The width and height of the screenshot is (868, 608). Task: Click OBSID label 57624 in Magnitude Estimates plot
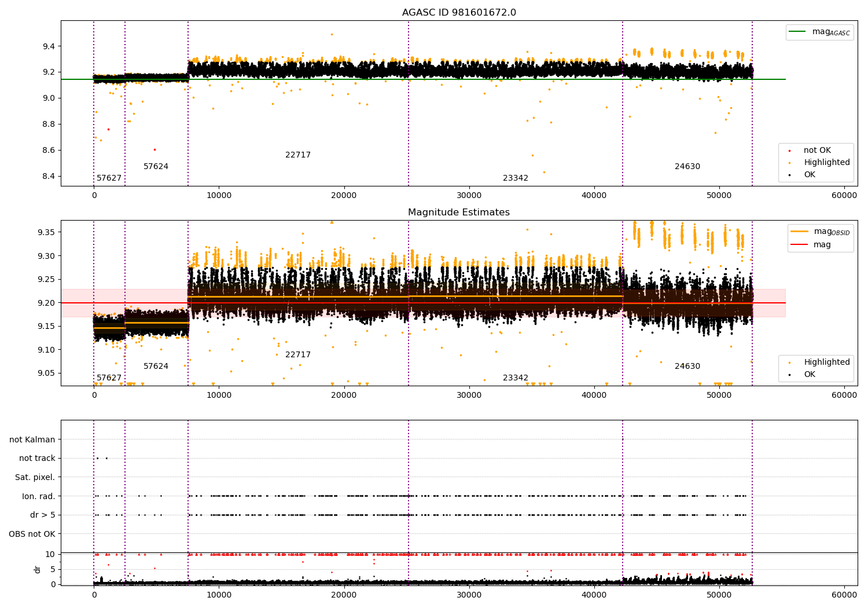(156, 367)
